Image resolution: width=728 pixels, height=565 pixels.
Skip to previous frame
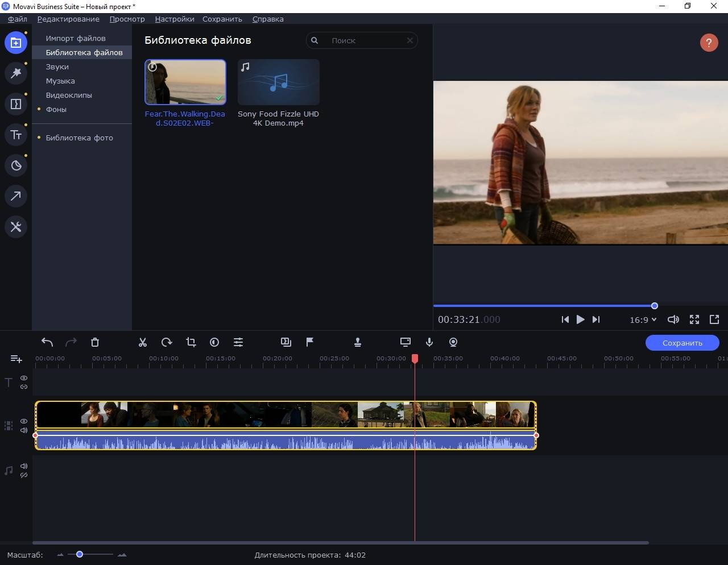coord(565,319)
